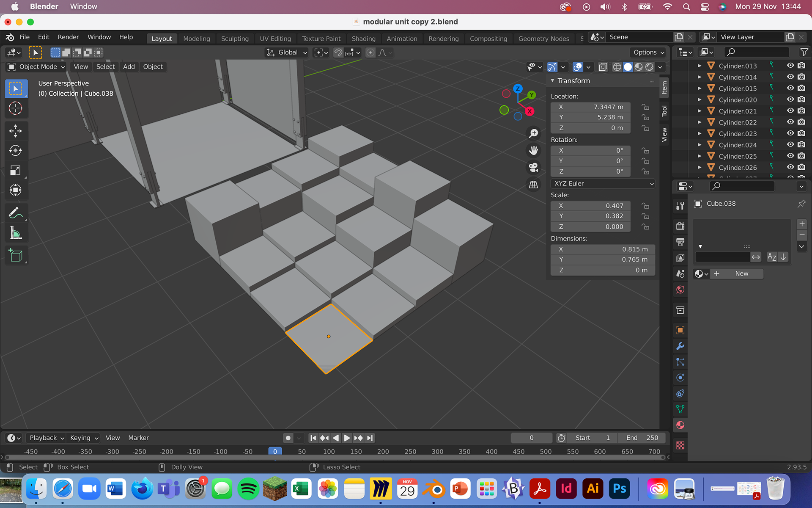The width and height of the screenshot is (812, 508).
Task: Open the Render menu
Action: click(68, 37)
